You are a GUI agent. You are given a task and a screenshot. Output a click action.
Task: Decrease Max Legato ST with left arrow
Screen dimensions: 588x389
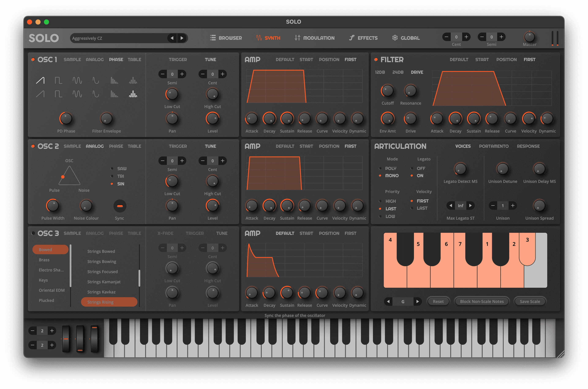451,205
